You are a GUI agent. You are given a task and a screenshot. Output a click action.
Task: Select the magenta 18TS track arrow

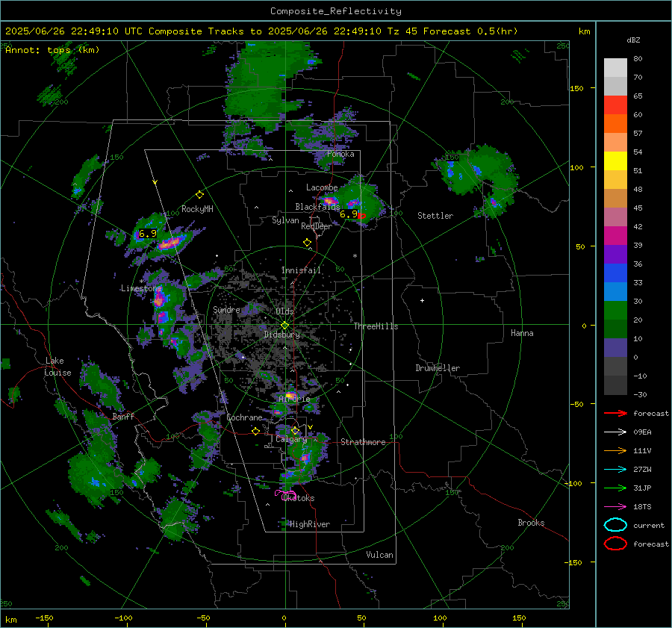click(x=615, y=507)
